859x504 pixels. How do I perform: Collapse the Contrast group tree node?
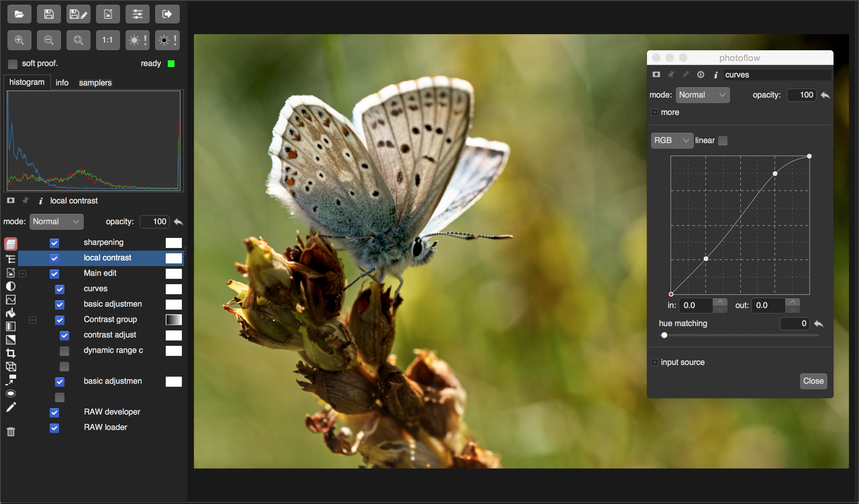pos(33,320)
